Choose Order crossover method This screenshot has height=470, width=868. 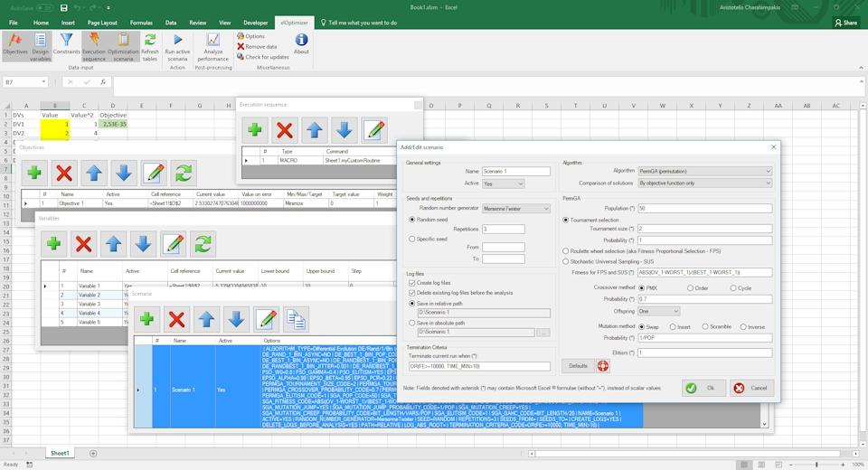pos(690,288)
